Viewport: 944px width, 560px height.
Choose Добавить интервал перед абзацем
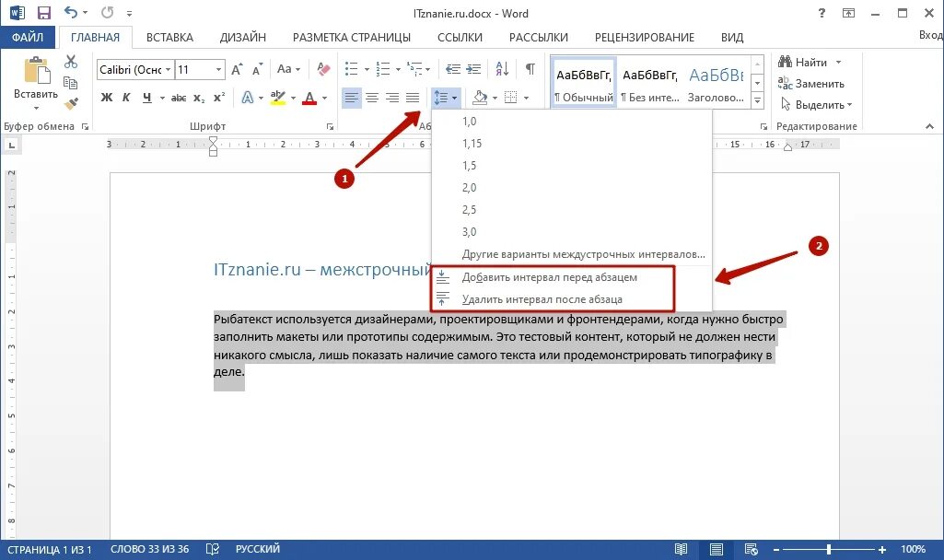572,277
